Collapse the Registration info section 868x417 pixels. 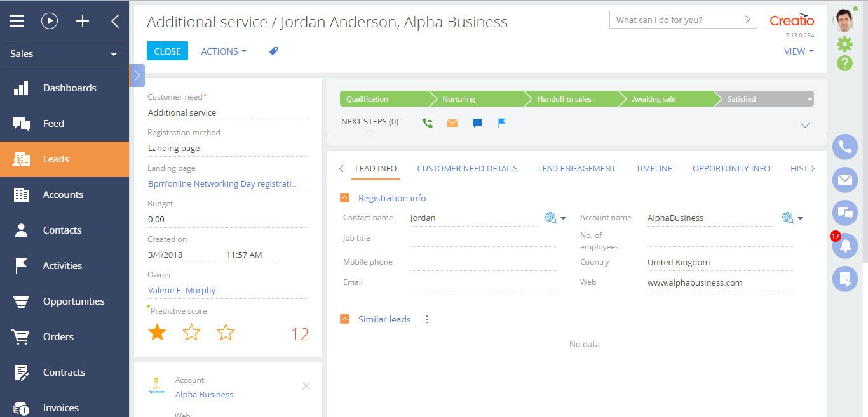tap(345, 198)
